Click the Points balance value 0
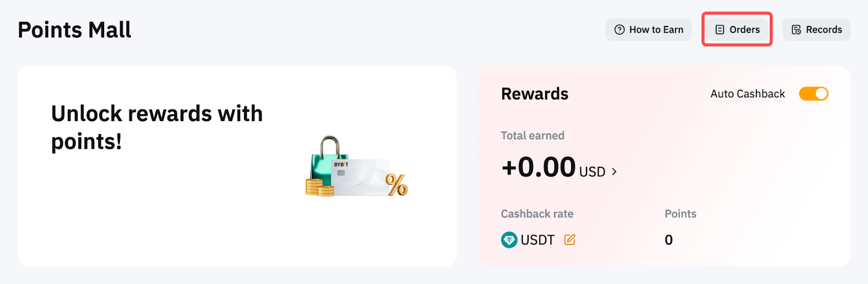This screenshot has width=868, height=284. (x=668, y=240)
